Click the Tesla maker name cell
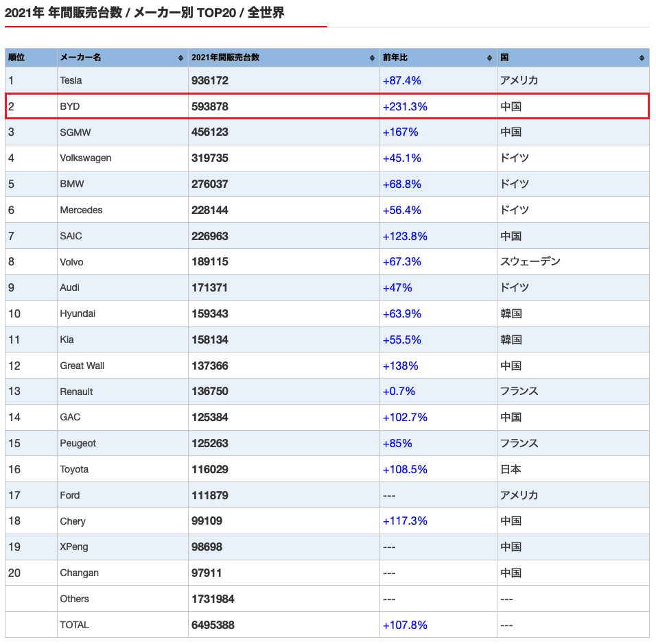Viewport: 656px width, 644px height. point(71,80)
